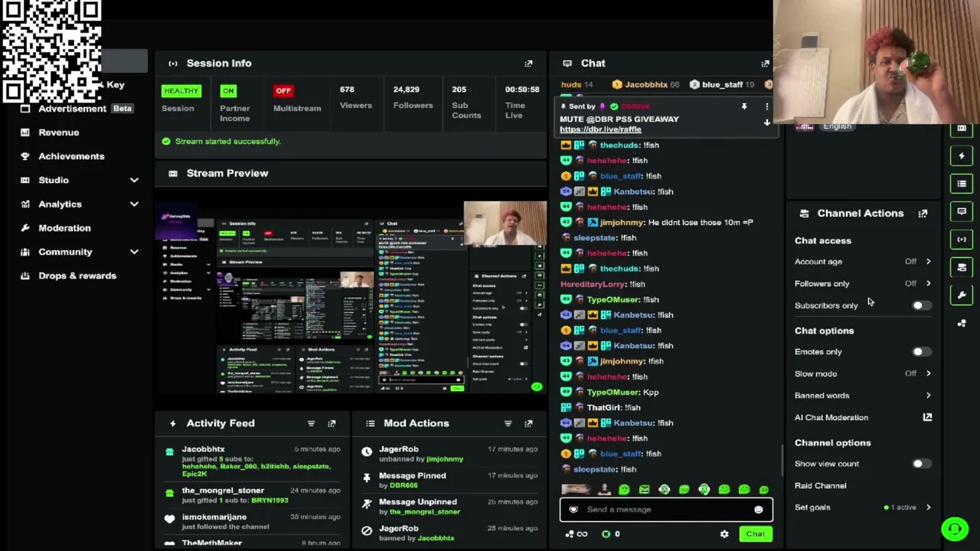Viewport: 980px width, 551px height.
Task: Open the green headset support bubble
Action: tap(955, 529)
